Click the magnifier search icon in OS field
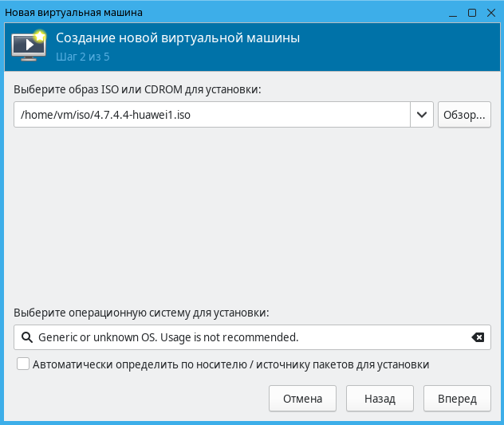Viewport: 504px width, 425px height. coord(26,337)
